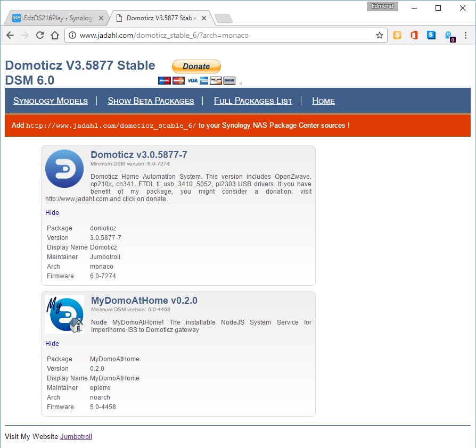Bookmark this page with the star
Screen dimensions: 476x448
pos(380,35)
